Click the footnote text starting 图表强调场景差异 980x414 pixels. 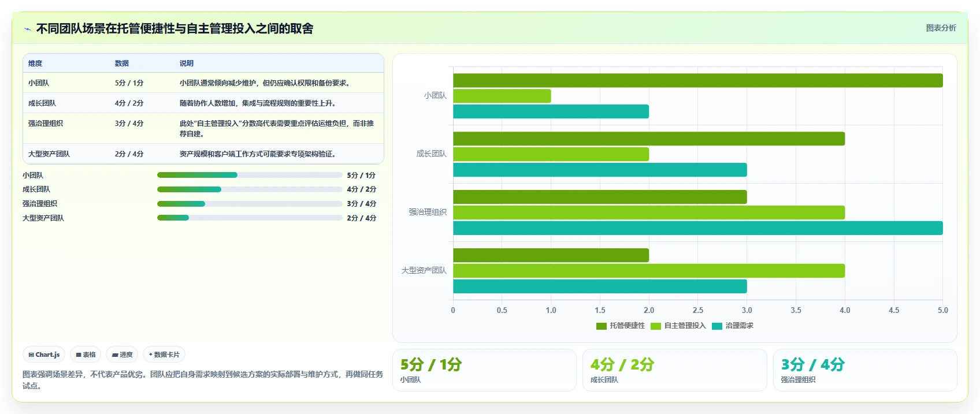pyautogui.click(x=203, y=380)
